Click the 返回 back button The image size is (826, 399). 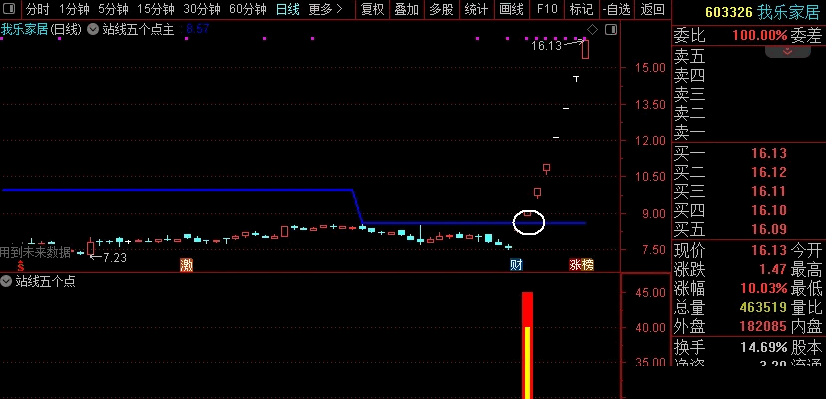click(653, 9)
